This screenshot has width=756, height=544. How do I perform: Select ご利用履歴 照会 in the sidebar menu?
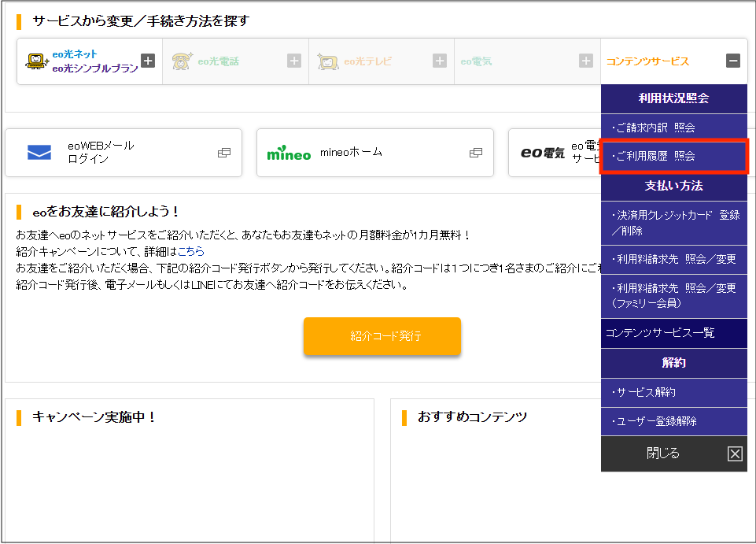point(673,157)
